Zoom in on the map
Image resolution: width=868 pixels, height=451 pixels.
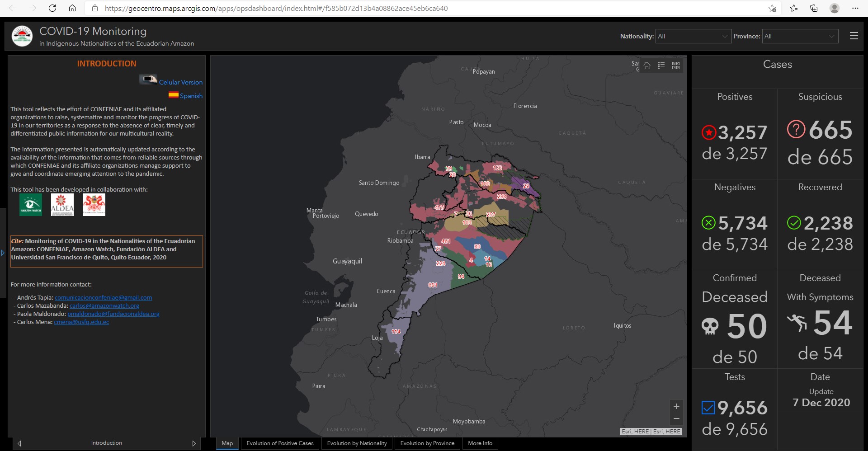pyautogui.click(x=676, y=406)
